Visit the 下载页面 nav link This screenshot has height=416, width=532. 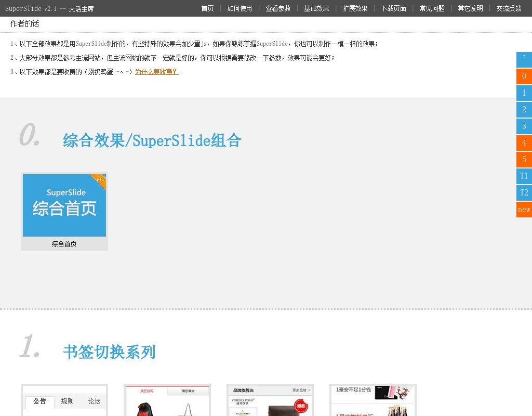[x=394, y=8]
